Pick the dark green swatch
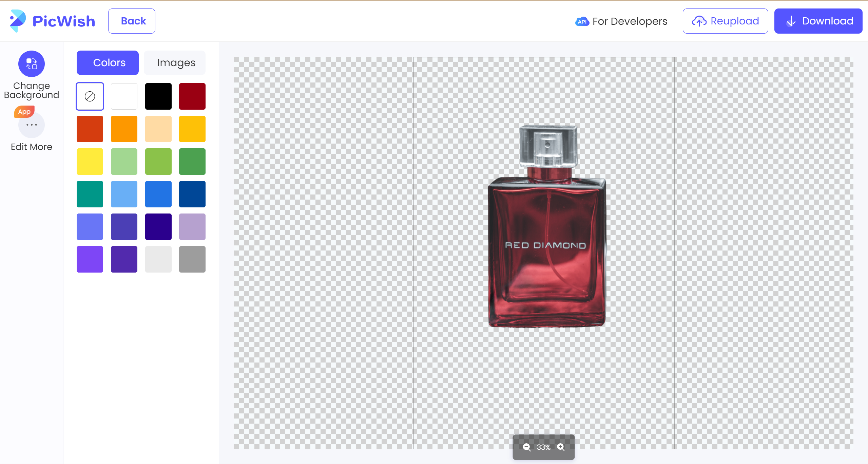The width and height of the screenshot is (868, 464). pyautogui.click(x=192, y=162)
